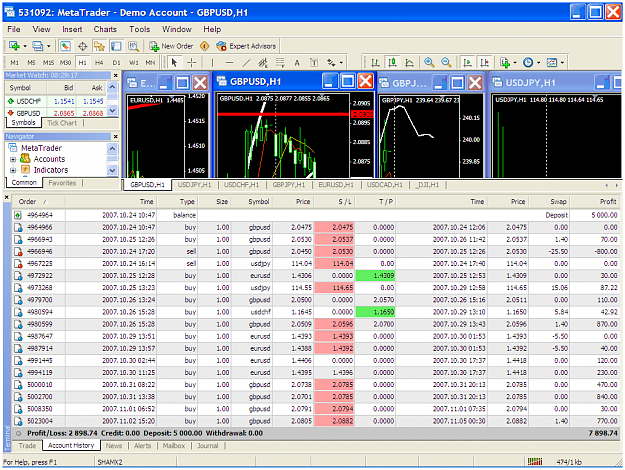The height and width of the screenshot is (470, 625).
Task: Select the equidistant channel tool
Action: [263, 63]
